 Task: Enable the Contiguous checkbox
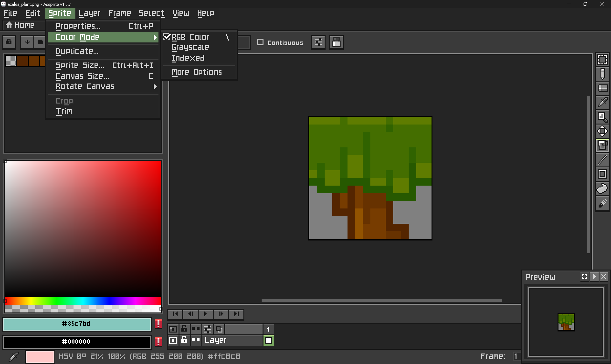click(260, 42)
